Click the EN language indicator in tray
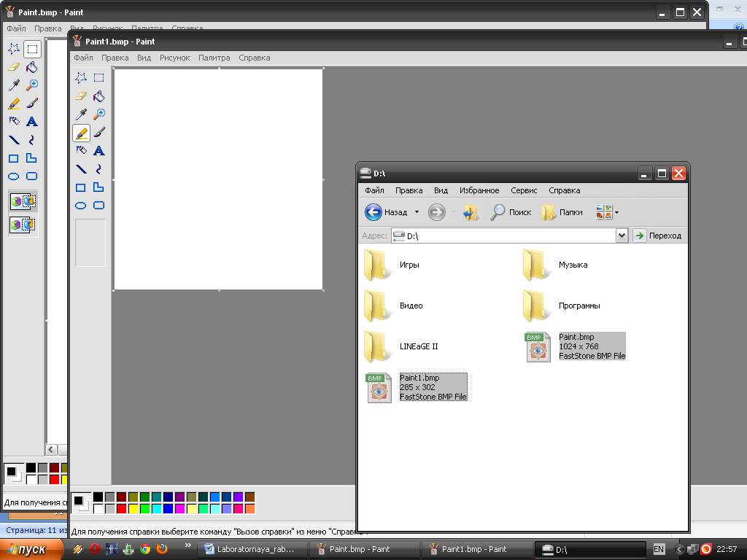Image resolution: width=747 pixels, height=560 pixels. (659, 549)
